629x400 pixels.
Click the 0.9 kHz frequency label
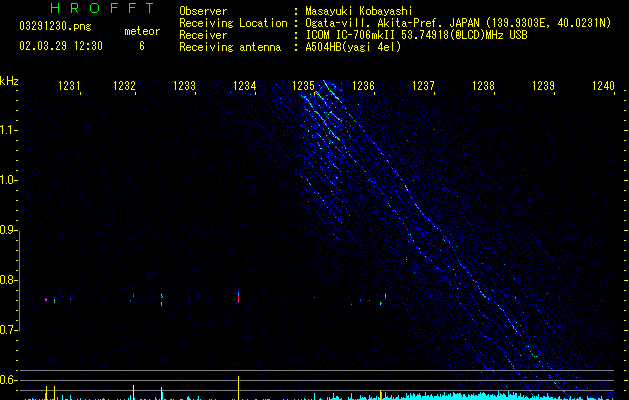point(8,230)
